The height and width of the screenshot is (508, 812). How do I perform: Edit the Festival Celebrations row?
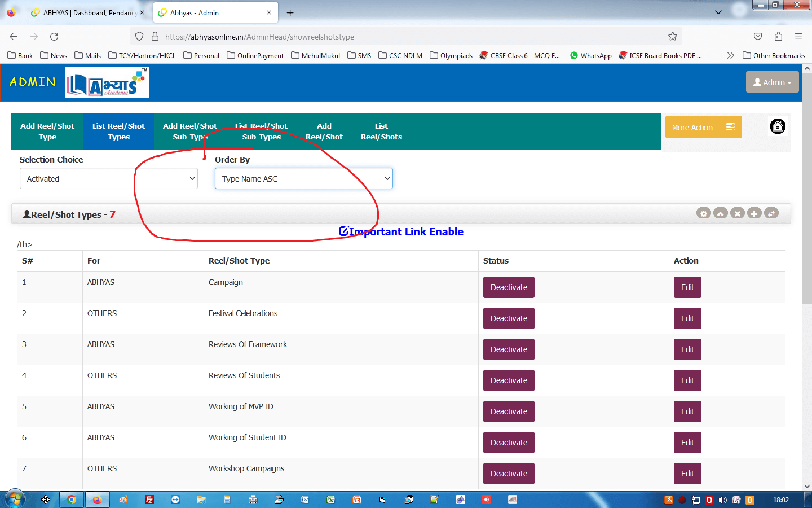687,318
